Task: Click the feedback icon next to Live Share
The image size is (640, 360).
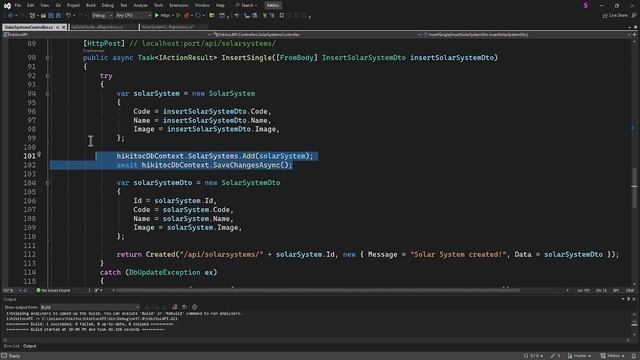Action: pyautogui.click(x=634, y=16)
